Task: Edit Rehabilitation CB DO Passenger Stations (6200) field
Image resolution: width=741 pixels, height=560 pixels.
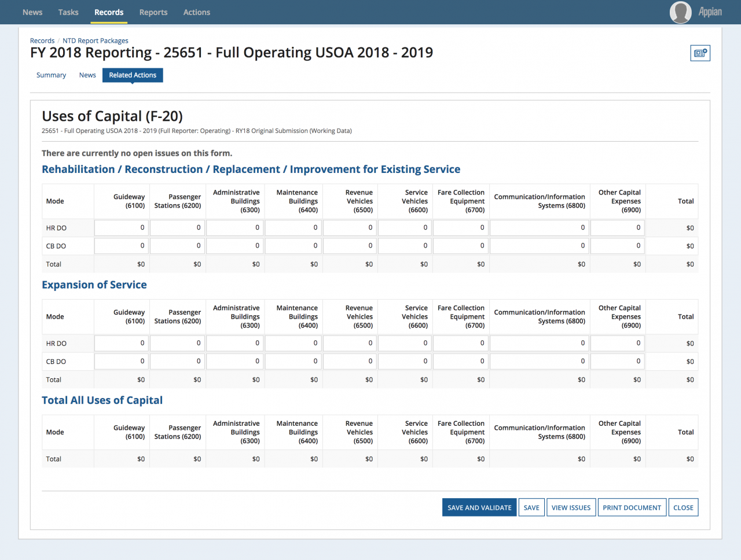Action: [x=178, y=246]
